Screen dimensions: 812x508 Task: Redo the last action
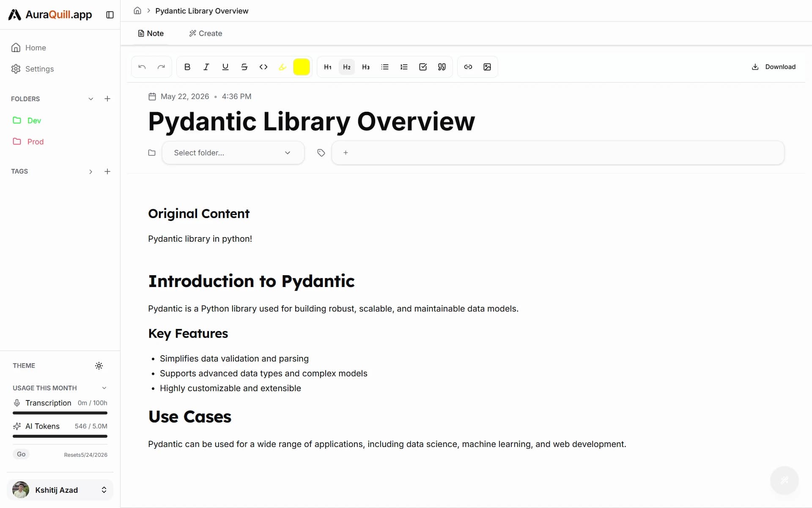pos(161,67)
